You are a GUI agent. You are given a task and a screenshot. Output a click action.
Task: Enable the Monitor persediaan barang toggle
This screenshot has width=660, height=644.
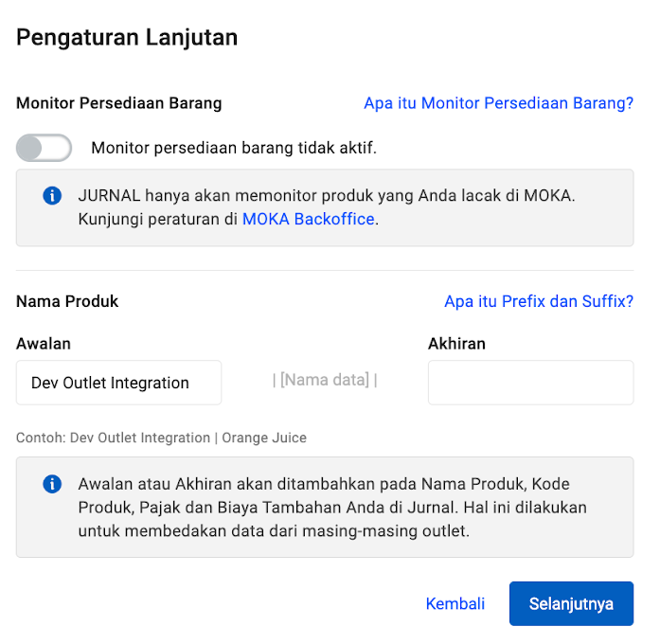(x=44, y=148)
